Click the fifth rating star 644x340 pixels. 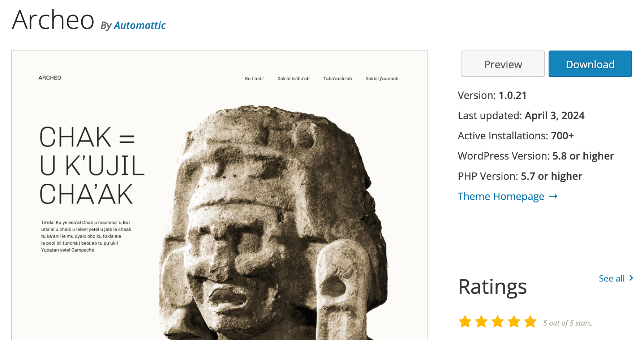[530, 321]
